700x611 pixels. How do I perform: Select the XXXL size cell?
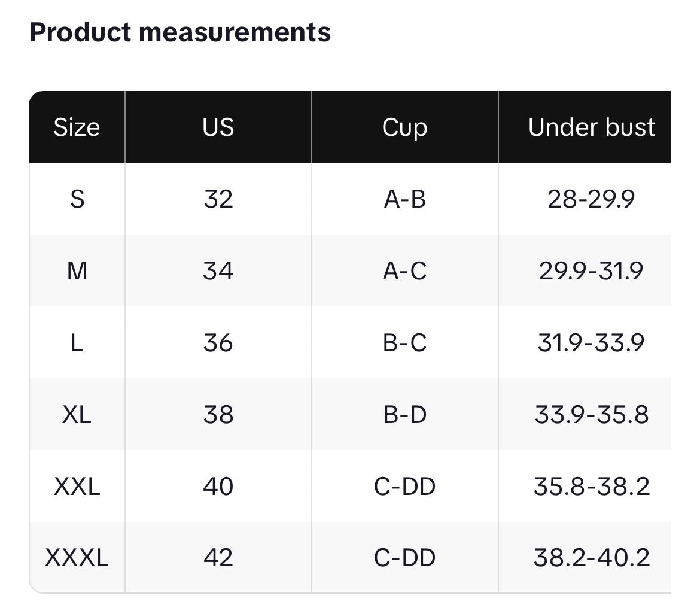(77, 558)
